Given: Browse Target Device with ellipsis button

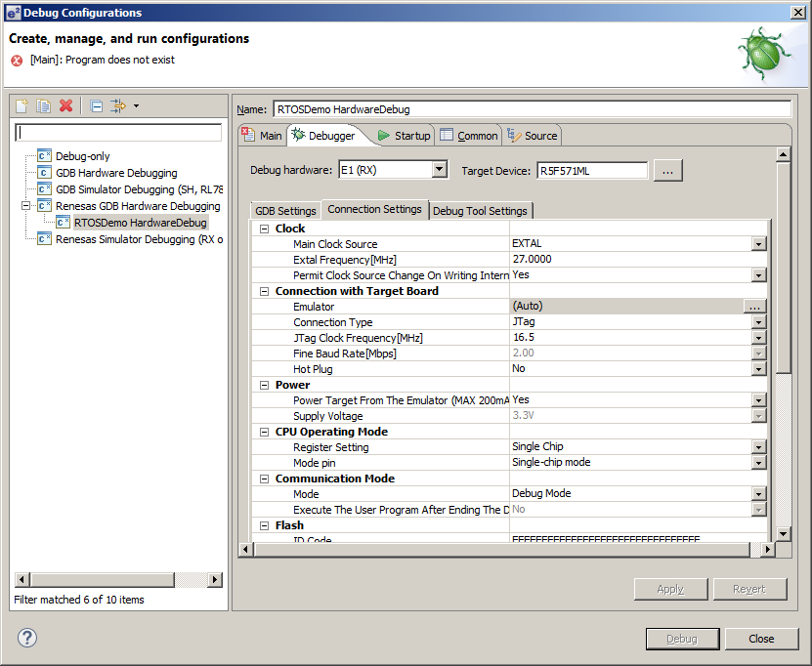Looking at the screenshot, I should [667, 171].
